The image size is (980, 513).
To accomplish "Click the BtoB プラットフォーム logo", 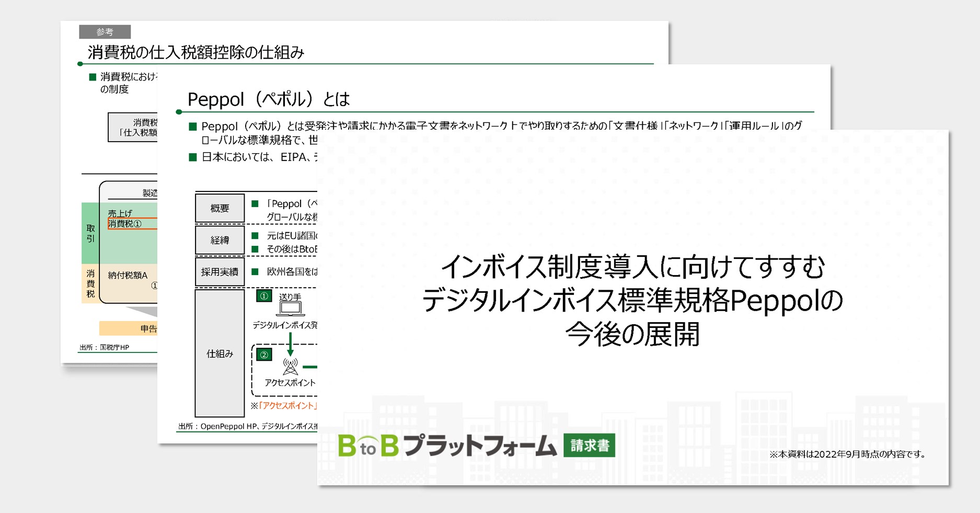I will pyautogui.click(x=447, y=446).
